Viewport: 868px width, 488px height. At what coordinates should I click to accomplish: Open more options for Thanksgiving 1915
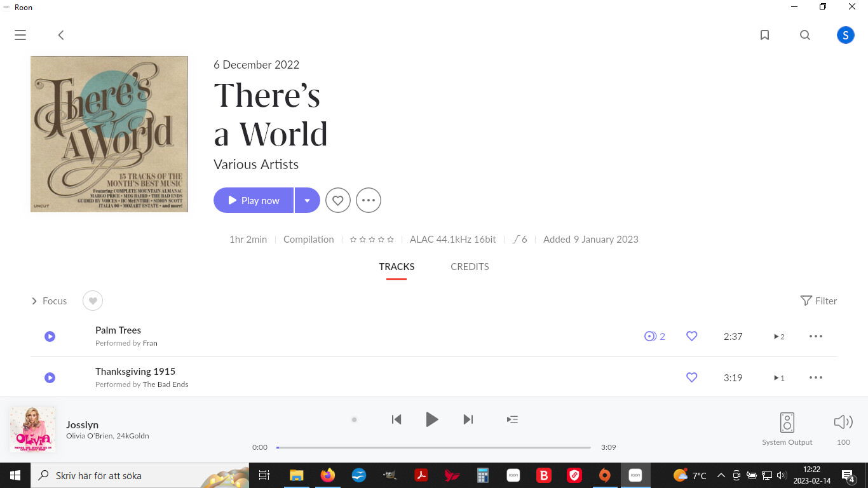[816, 377]
